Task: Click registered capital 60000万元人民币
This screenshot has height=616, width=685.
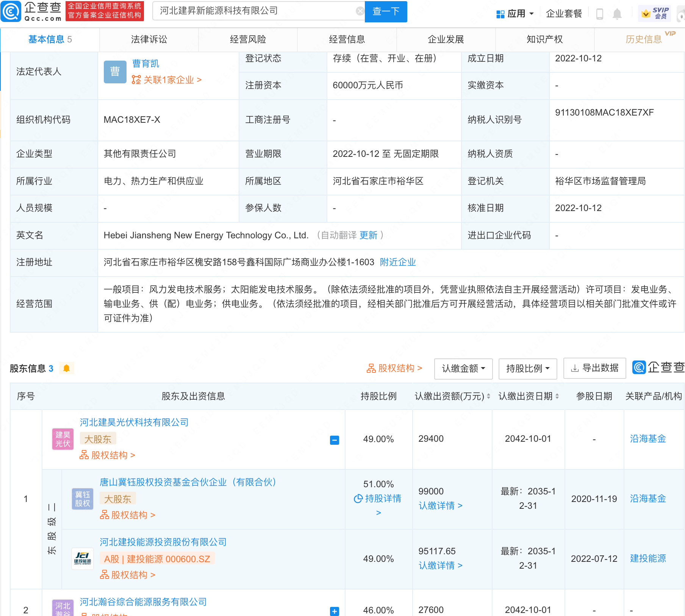Action: click(368, 85)
